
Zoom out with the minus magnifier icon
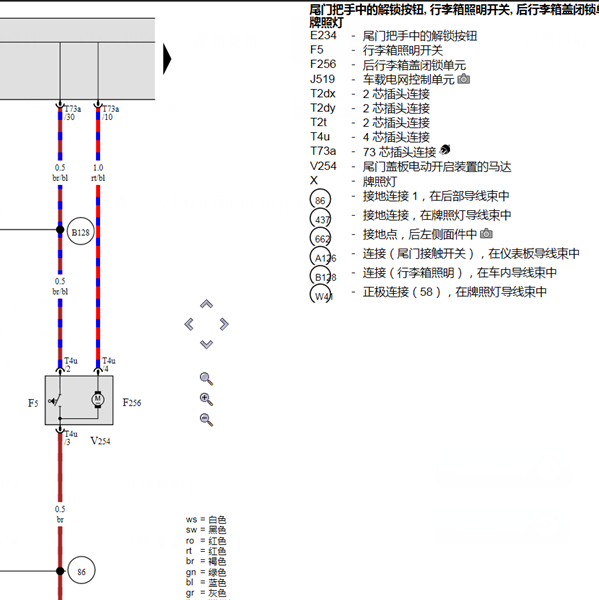[x=206, y=420]
